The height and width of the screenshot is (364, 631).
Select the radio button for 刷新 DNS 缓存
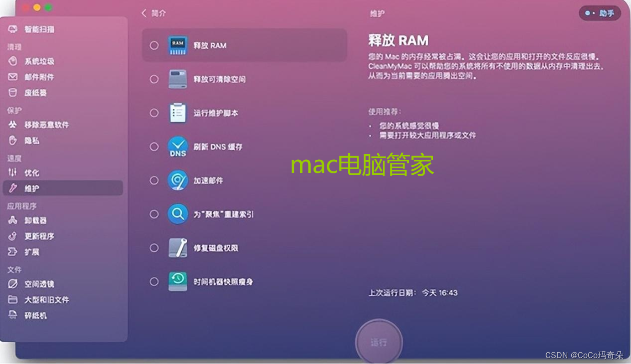(154, 147)
